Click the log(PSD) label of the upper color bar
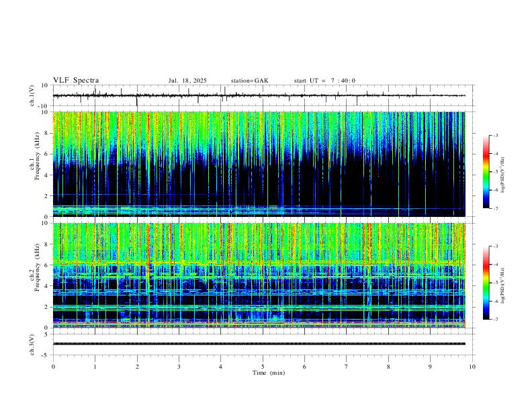 (x=503, y=175)
